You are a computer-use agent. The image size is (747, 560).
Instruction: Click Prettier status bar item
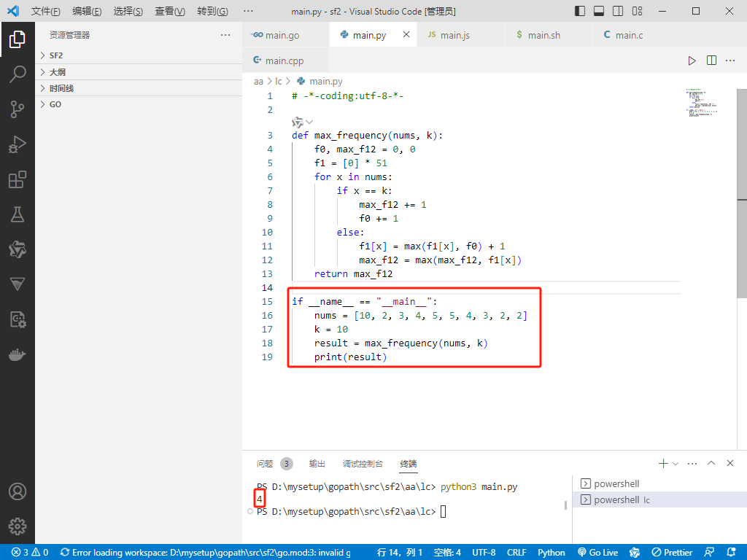pos(672,553)
